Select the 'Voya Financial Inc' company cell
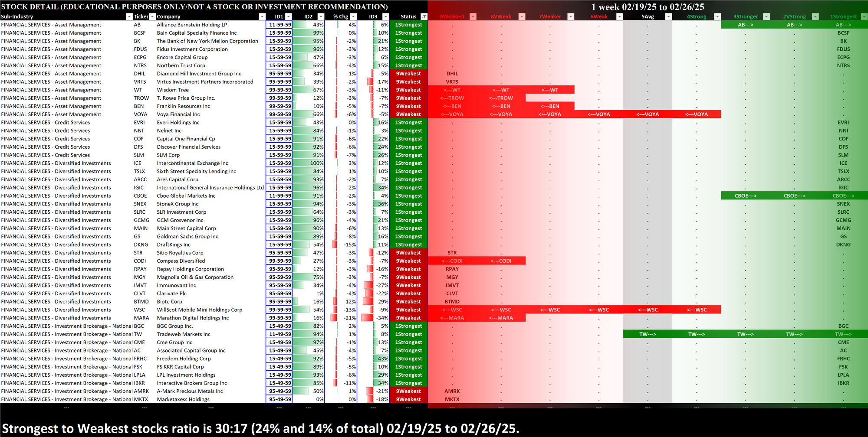The width and height of the screenshot is (868, 437). tap(210, 114)
